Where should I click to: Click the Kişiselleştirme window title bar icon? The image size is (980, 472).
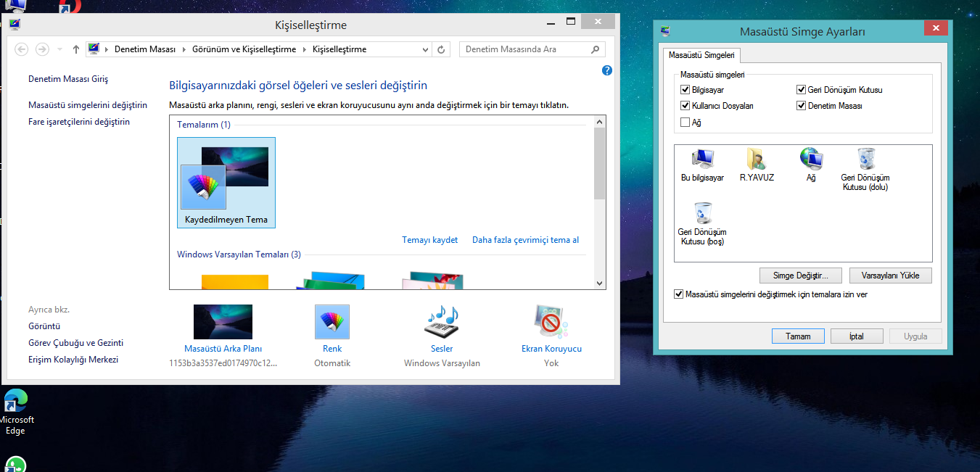click(15, 25)
